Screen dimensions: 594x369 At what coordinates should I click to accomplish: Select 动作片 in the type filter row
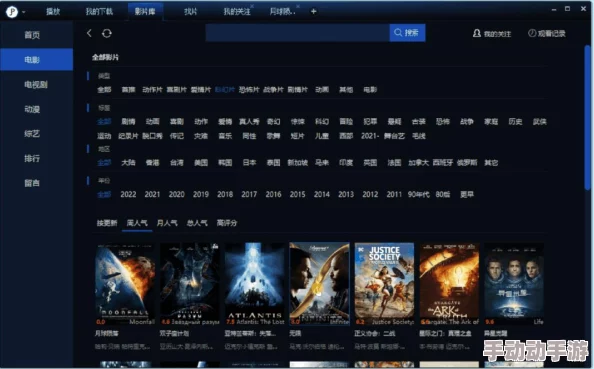tap(152, 90)
